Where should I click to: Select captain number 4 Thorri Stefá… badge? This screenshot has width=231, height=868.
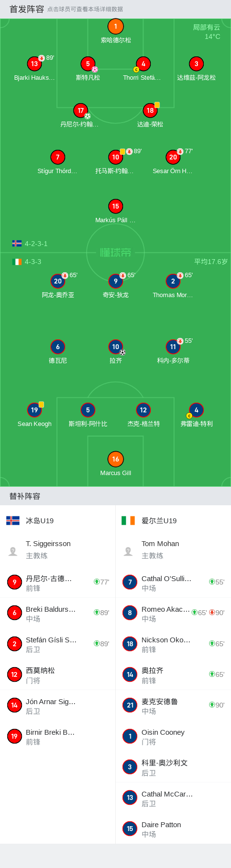[143, 64]
